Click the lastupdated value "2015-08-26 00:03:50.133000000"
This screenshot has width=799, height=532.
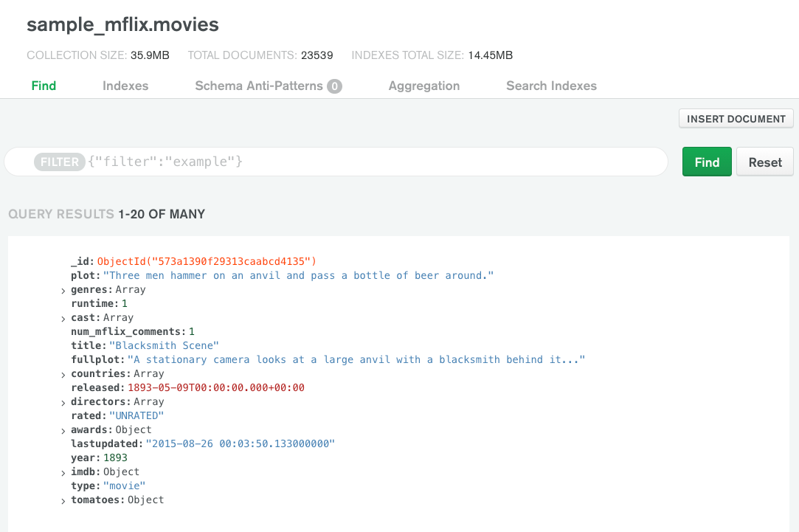241,444
